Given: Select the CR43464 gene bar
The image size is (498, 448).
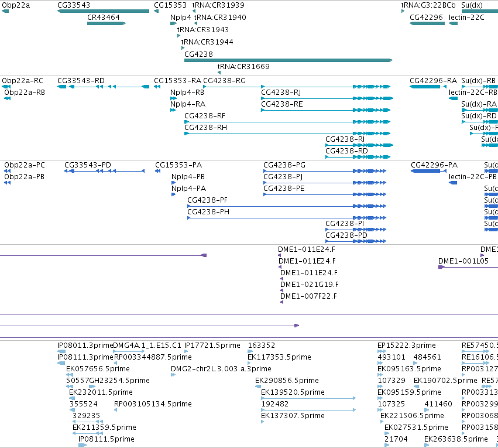Looking at the screenshot, I should [107, 23].
